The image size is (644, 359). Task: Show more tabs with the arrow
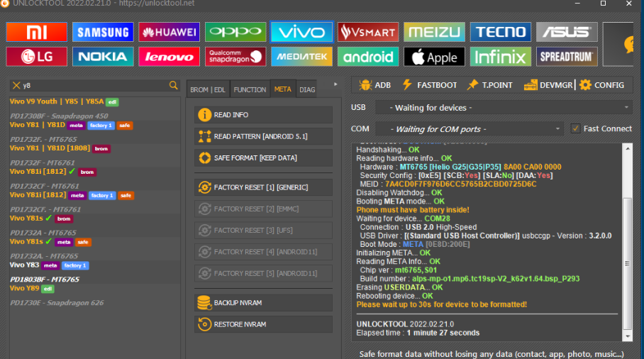pyautogui.click(x=335, y=84)
